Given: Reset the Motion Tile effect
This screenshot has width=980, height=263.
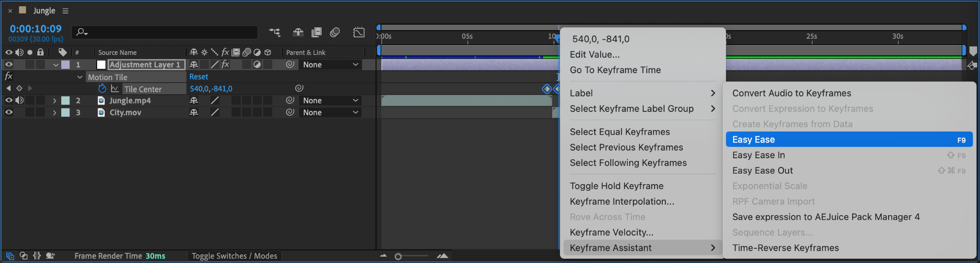Looking at the screenshot, I should (199, 77).
